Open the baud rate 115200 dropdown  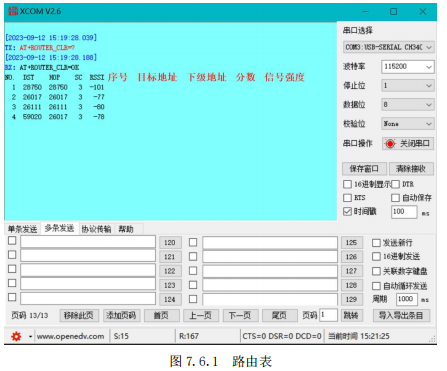407,67
